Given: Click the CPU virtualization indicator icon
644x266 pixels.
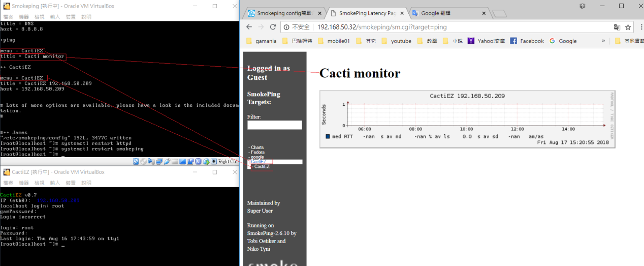Looking at the screenshot, I should [x=198, y=162].
